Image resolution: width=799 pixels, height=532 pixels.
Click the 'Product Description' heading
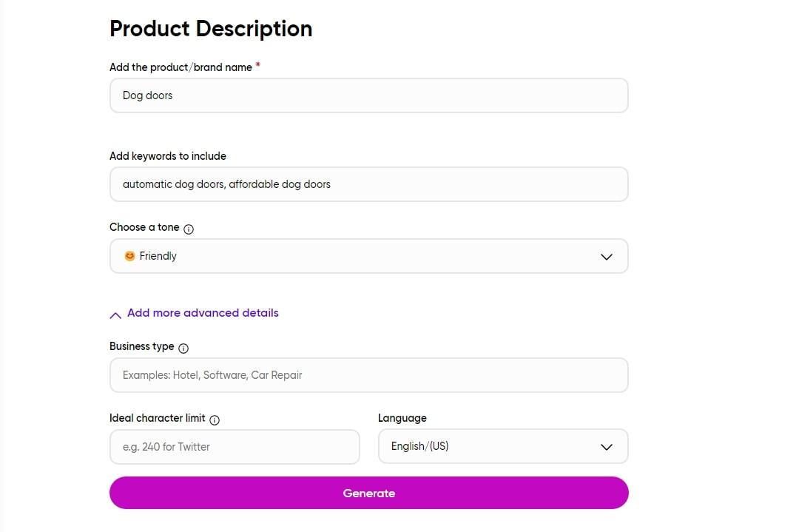pos(211,29)
